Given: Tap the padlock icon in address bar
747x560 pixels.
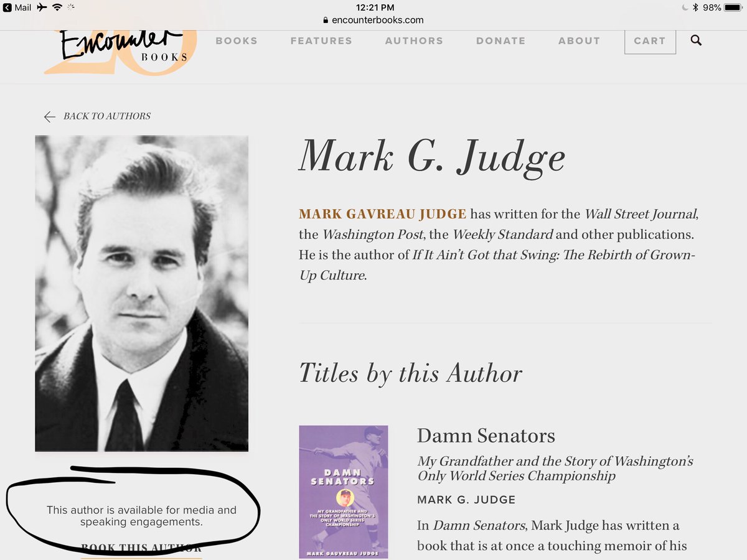Looking at the screenshot, I should 326,20.
